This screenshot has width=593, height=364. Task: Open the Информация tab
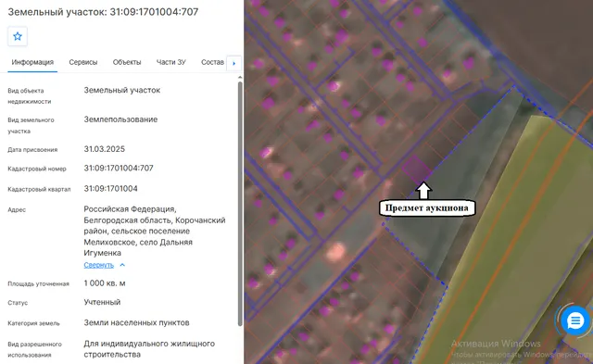32,62
